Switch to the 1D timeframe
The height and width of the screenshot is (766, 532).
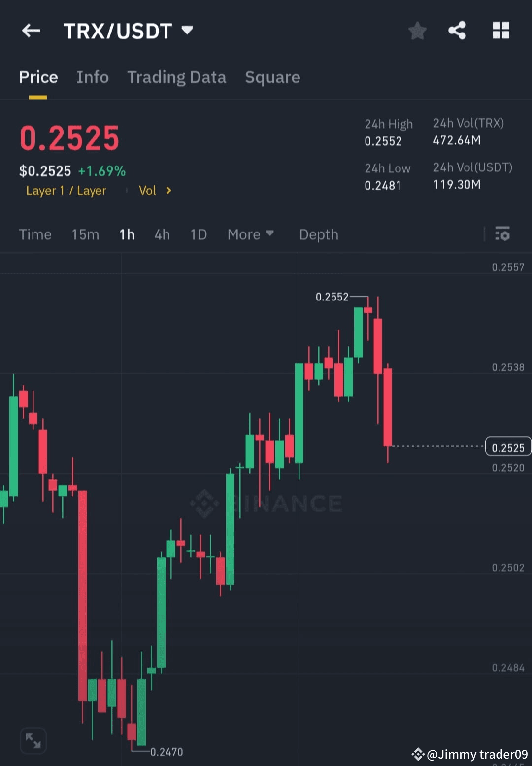click(198, 234)
